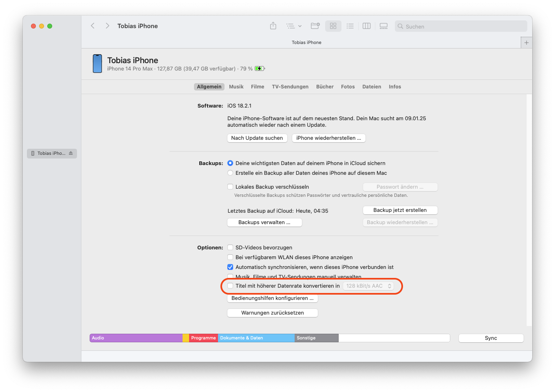Switch to column view
Screen dimensions: 555x392
coord(367,26)
